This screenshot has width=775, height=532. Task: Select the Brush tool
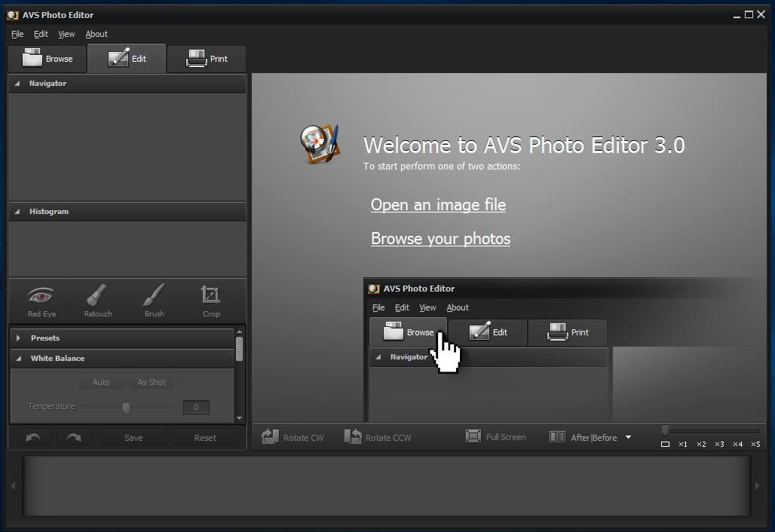(155, 301)
